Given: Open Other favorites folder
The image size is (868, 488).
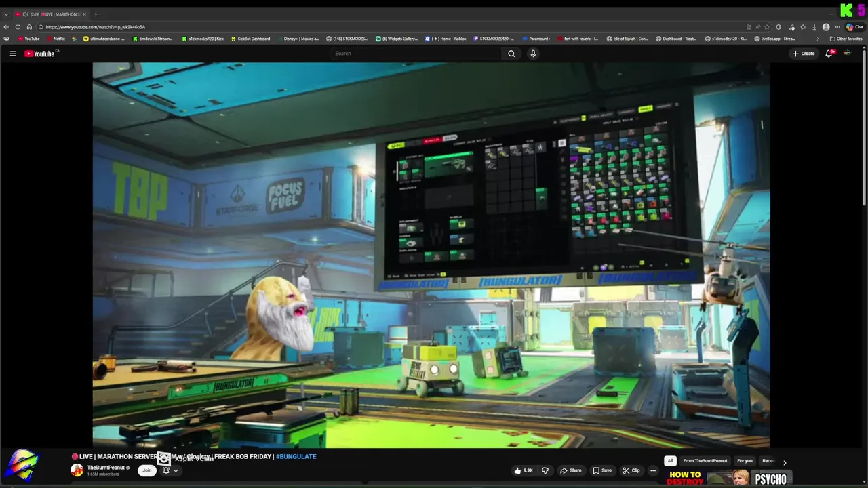Looking at the screenshot, I should click(846, 39).
